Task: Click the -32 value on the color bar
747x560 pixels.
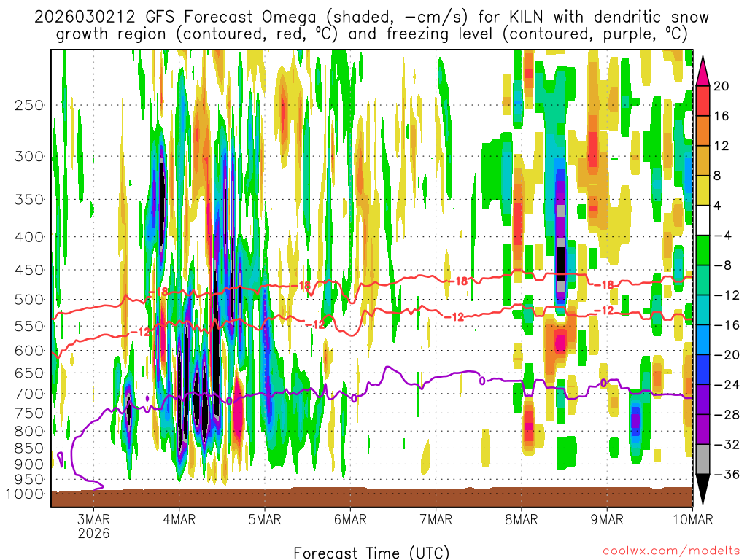Action: [727, 445]
